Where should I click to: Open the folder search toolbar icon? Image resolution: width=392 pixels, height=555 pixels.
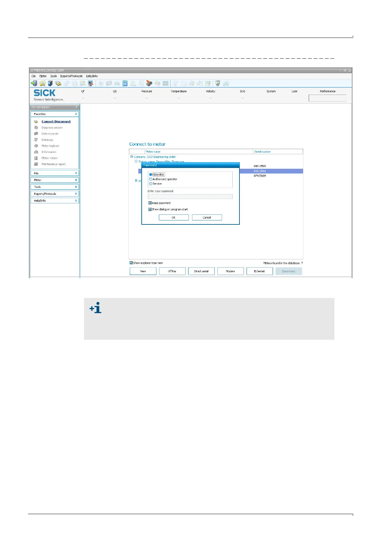[x=42, y=83]
